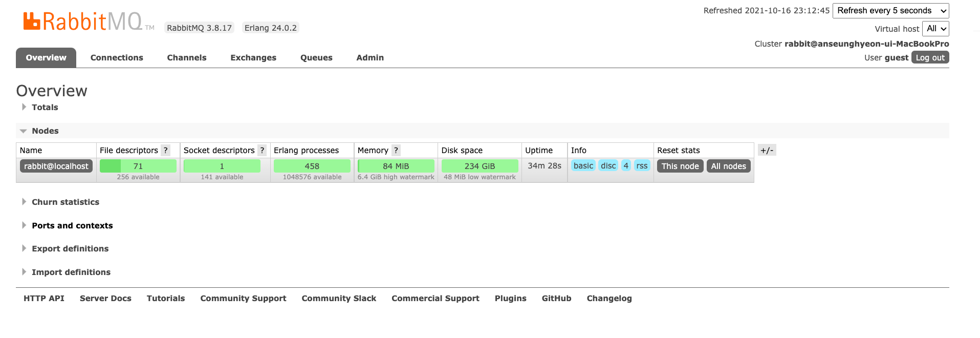Open the rabbit@localhost node link

click(x=56, y=166)
